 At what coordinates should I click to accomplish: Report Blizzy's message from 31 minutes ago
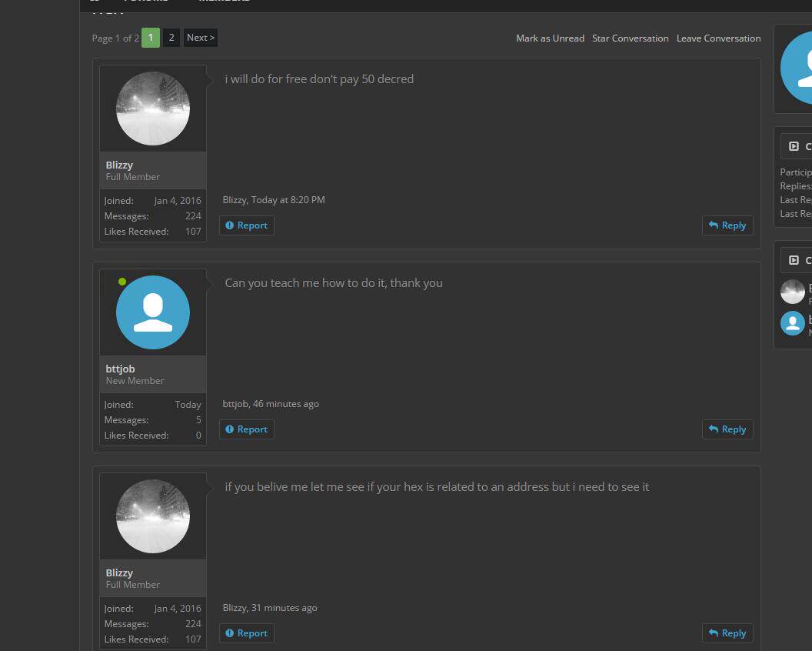[247, 633]
